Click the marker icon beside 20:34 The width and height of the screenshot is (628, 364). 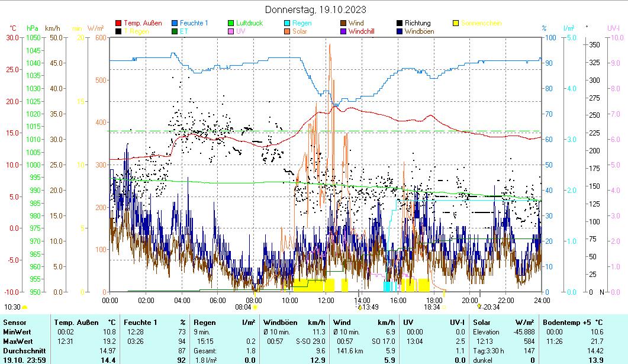(479, 307)
